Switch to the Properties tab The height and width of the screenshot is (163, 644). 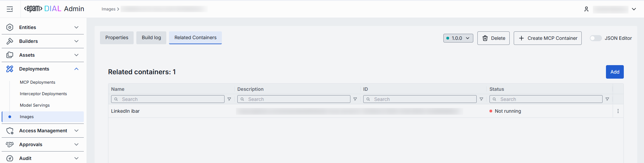[x=116, y=37]
